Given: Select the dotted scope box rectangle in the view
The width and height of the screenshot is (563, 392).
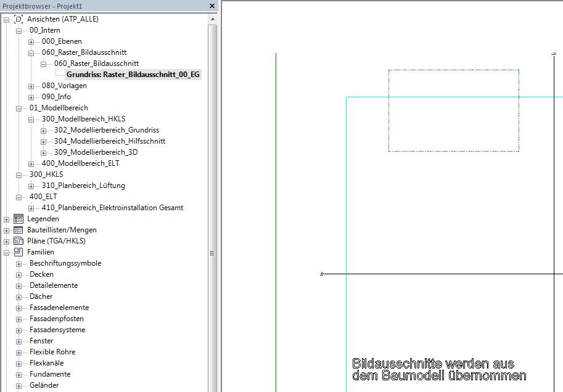Looking at the screenshot, I should pyautogui.click(x=453, y=70).
